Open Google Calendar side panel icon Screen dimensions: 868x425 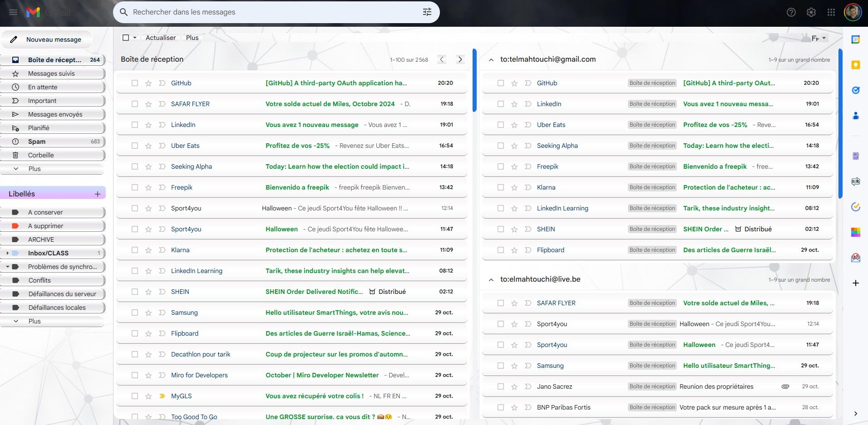[856, 39]
